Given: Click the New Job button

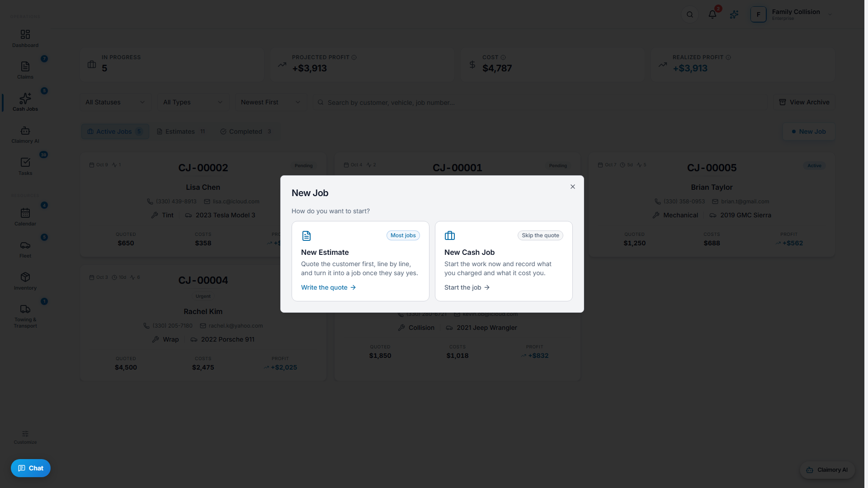Looking at the screenshot, I should [x=809, y=131].
